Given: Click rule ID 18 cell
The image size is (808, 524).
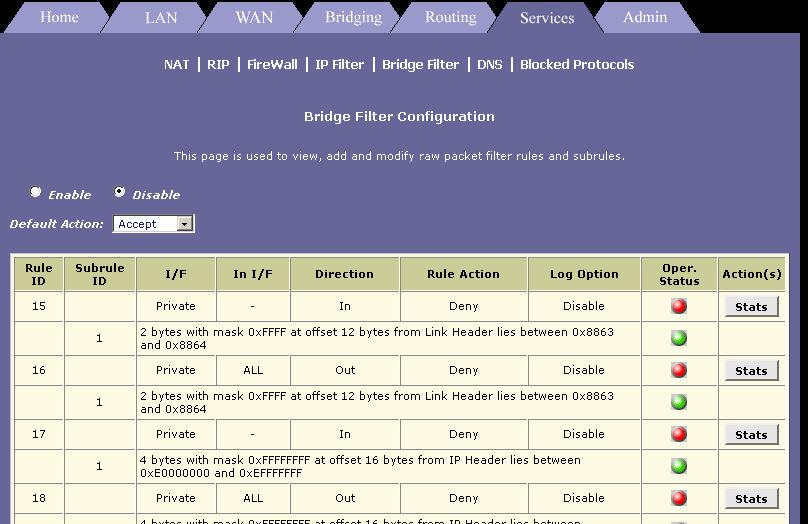Looking at the screenshot, I should [39, 498].
